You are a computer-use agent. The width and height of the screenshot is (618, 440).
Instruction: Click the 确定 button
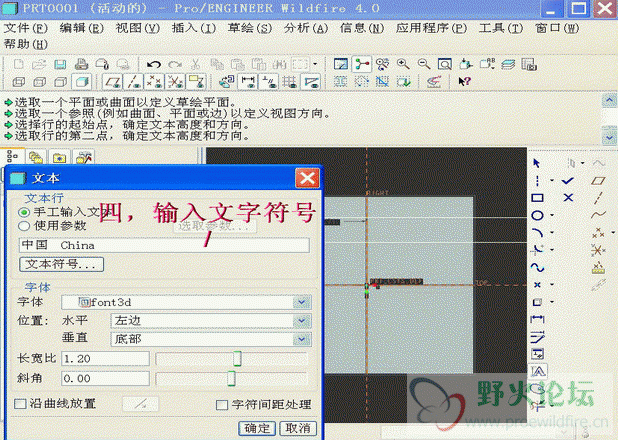[x=257, y=428]
